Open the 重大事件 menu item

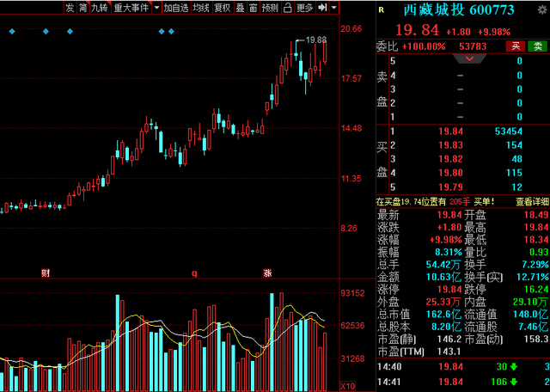coord(131,8)
